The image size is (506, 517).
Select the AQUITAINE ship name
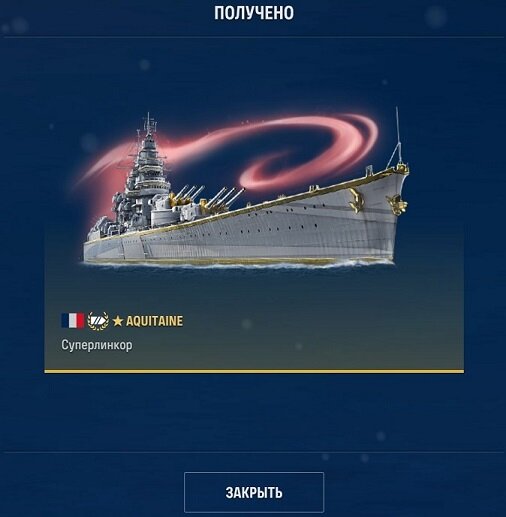tap(154, 321)
